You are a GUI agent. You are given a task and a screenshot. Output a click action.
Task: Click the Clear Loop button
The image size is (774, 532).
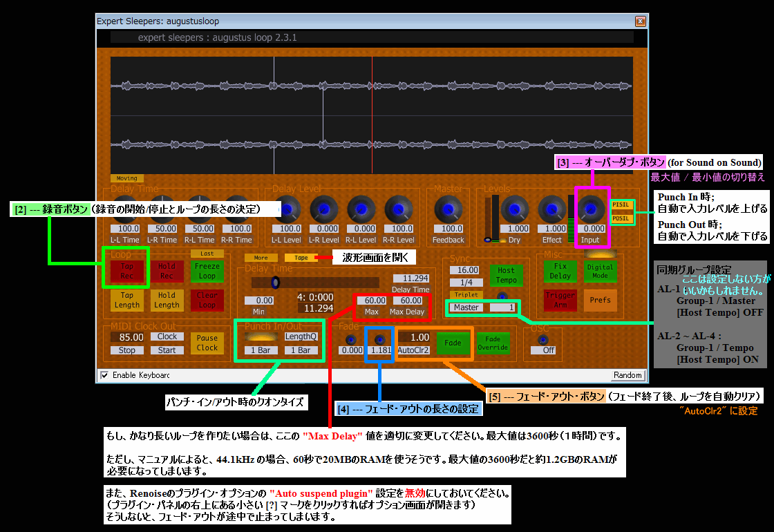[x=207, y=300]
